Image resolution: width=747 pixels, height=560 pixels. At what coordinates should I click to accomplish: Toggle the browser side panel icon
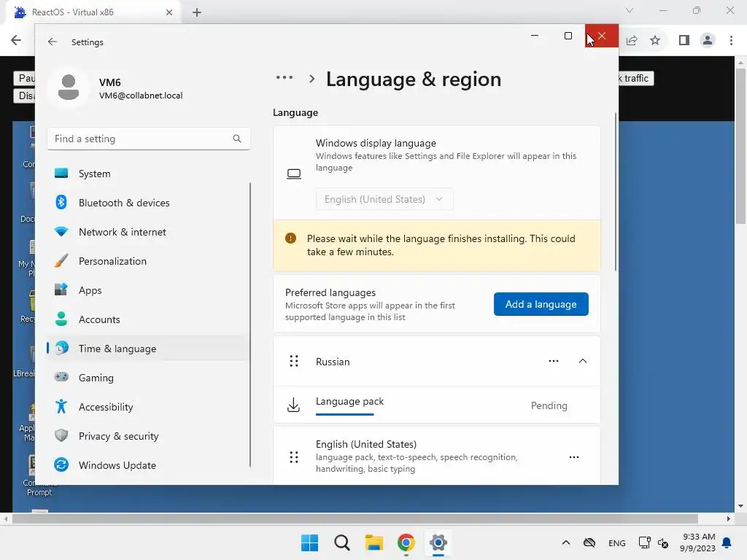684,41
